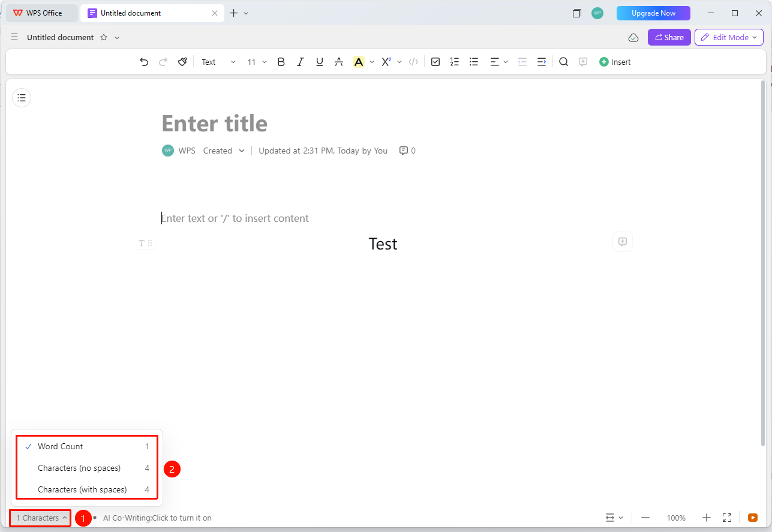Click the Insert button

pos(615,62)
